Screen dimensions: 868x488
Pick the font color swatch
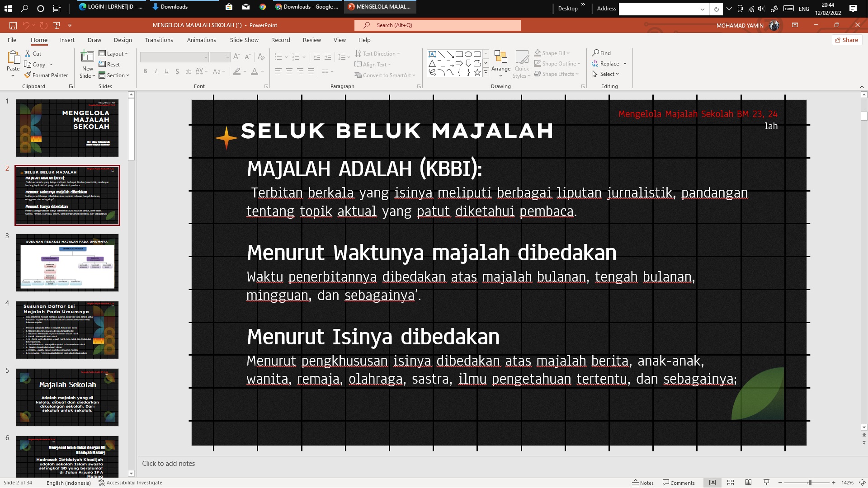[255, 71]
